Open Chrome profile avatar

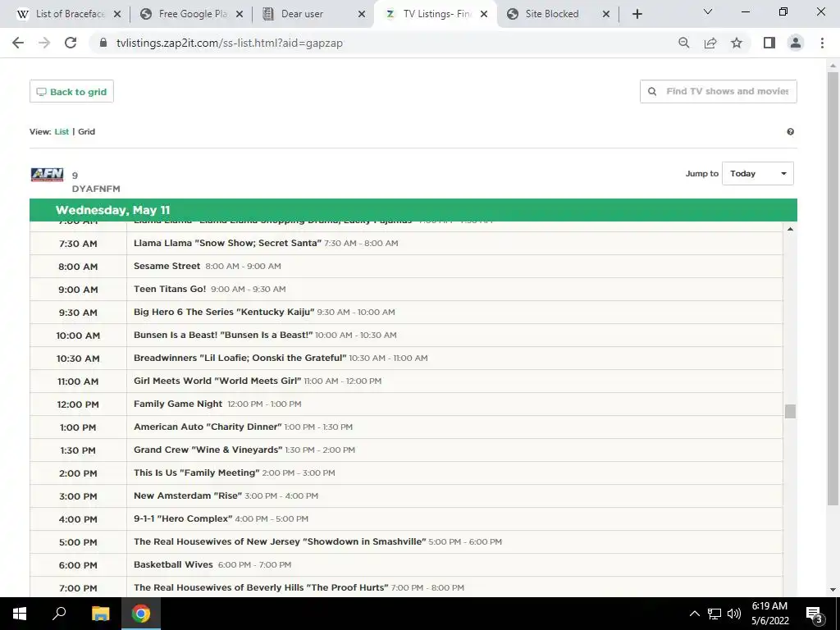pyautogui.click(x=796, y=43)
